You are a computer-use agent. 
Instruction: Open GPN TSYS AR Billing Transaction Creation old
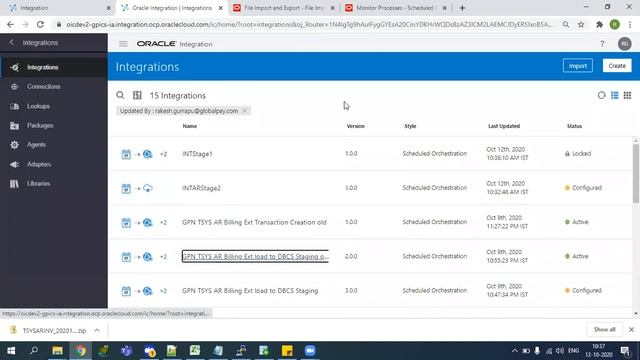[x=254, y=222]
